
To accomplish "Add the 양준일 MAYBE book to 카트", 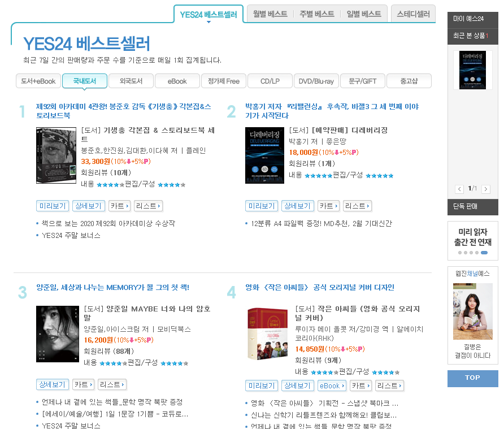I will coord(83,384).
